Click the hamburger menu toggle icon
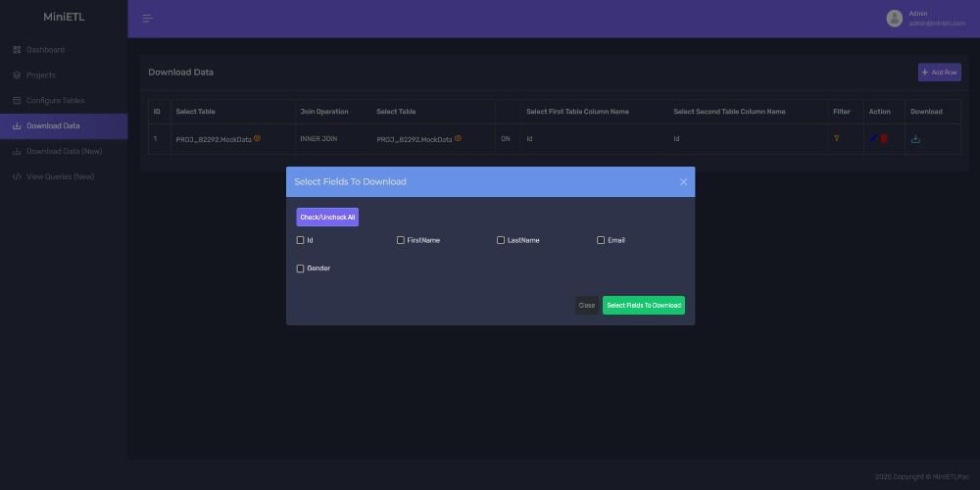The width and height of the screenshot is (980, 490). 148,19
